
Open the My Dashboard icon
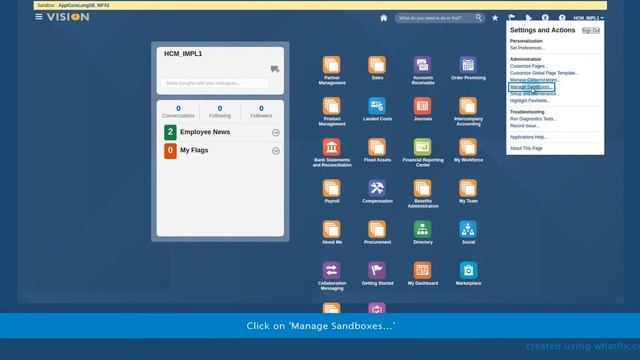422,271
